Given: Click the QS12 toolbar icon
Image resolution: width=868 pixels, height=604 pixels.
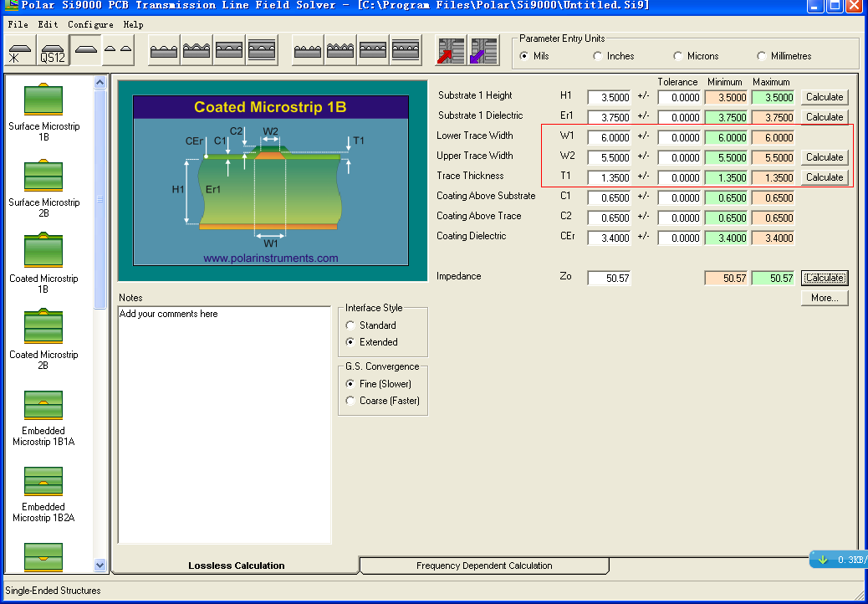Looking at the screenshot, I should [53, 50].
